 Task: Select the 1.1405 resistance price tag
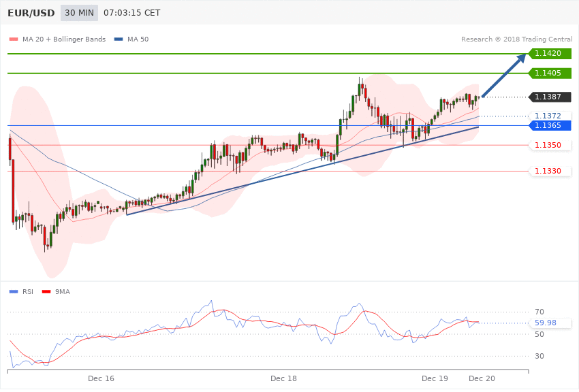click(x=550, y=73)
